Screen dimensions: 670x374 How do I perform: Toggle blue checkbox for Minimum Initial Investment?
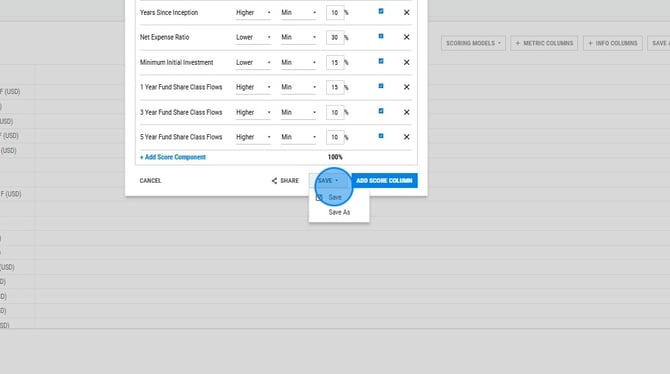(381, 61)
